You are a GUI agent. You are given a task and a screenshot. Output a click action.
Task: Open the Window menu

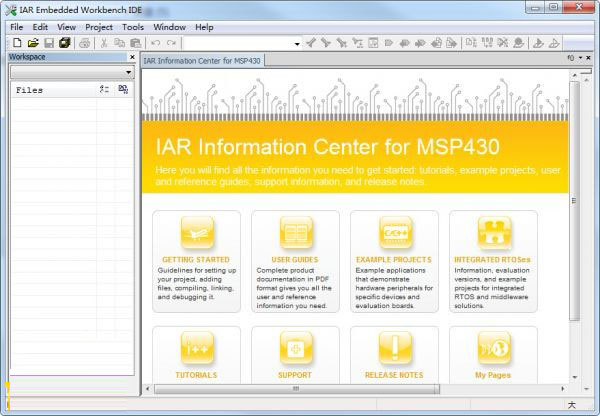click(x=170, y=27)
